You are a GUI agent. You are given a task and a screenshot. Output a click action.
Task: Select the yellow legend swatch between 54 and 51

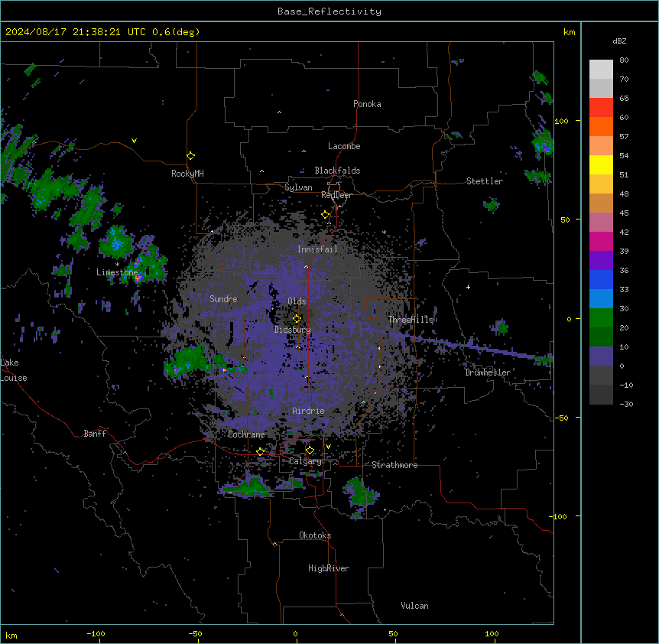(x=601, y=164)
